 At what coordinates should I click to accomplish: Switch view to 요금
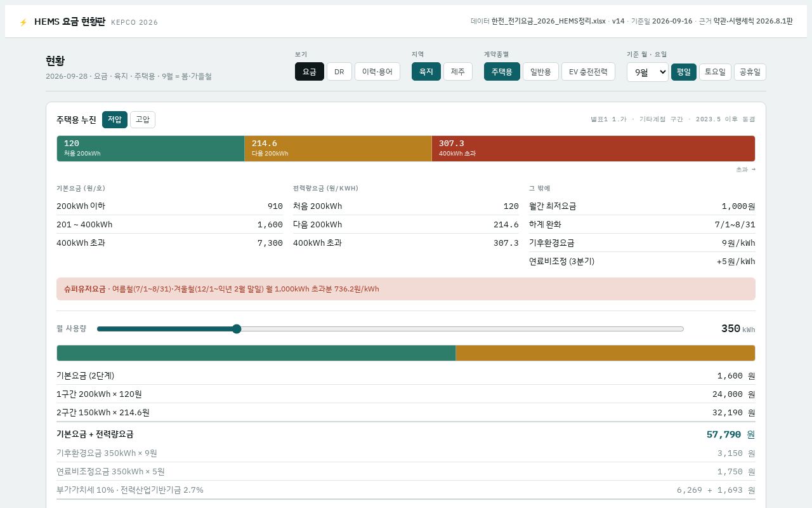tap(310, 72)
